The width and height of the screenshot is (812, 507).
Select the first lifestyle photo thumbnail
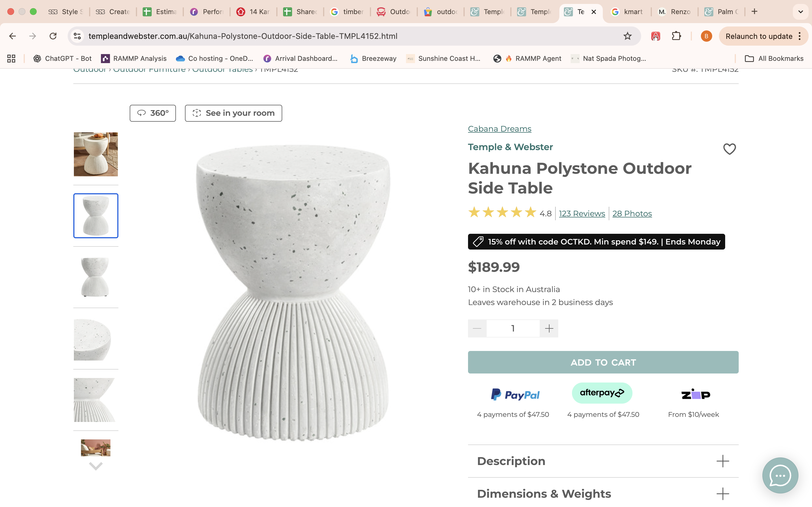click(x=96, y=154)
